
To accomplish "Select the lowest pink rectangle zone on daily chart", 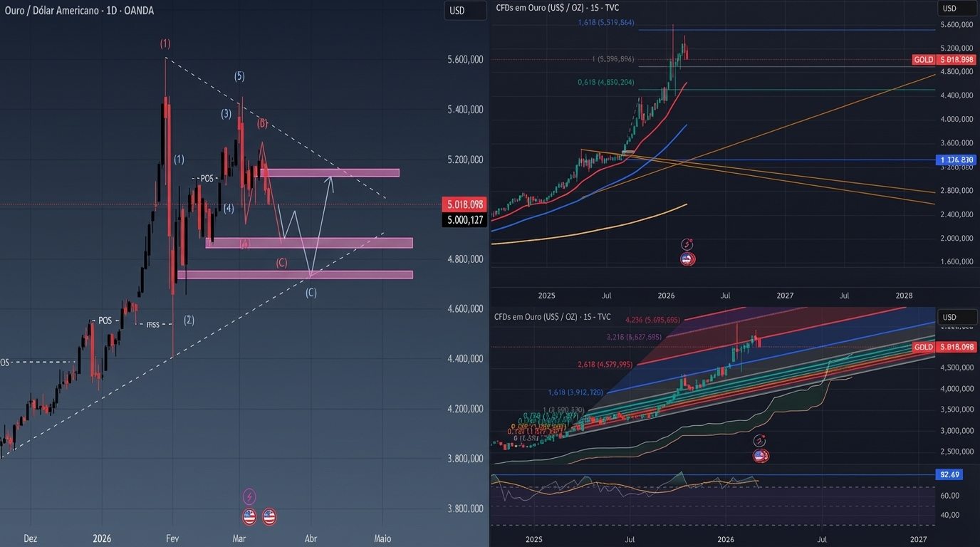I will [296, 274].
